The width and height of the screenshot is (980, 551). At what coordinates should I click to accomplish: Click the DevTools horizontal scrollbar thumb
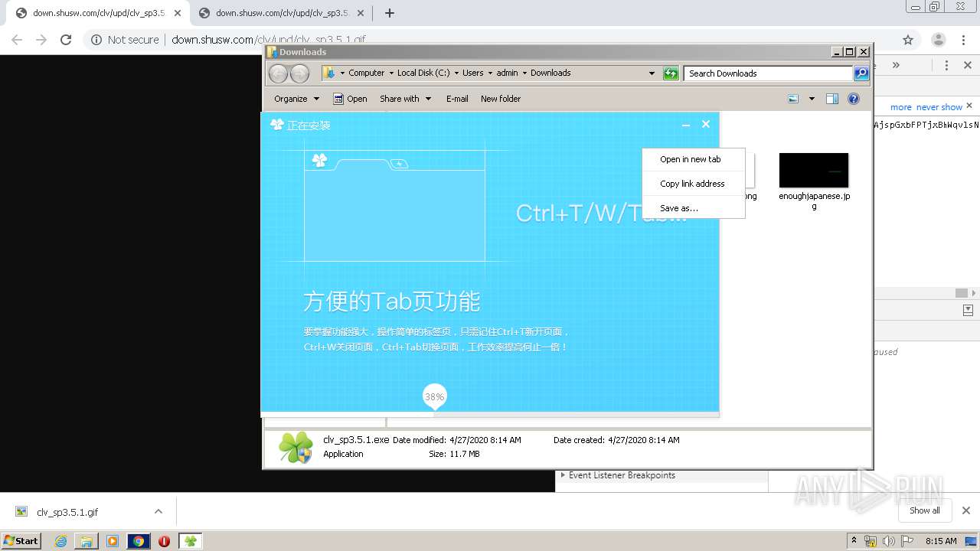pyautogui.click(x=962, y=293)
